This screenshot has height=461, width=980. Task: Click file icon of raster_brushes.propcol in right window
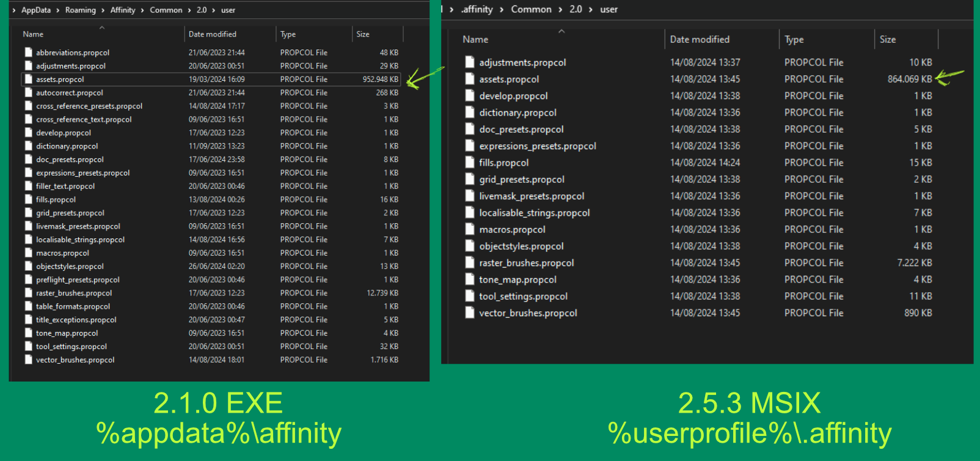click(x=469, y=263)
